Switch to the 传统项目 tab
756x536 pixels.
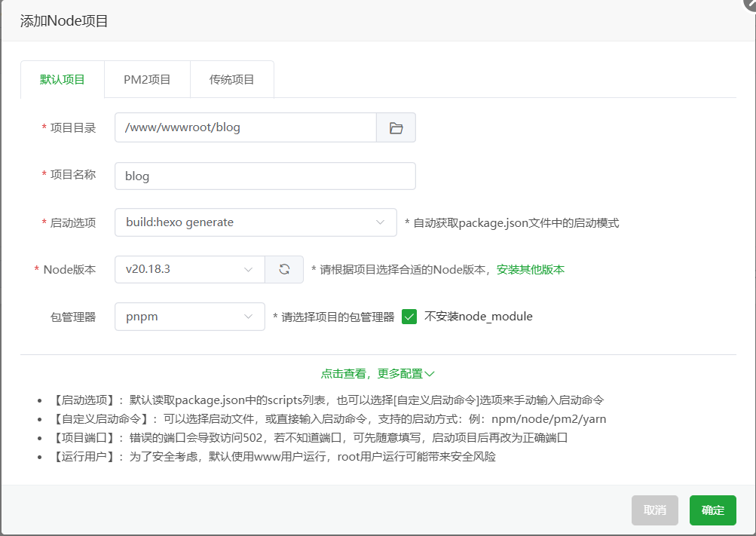[x=232, y=79]
